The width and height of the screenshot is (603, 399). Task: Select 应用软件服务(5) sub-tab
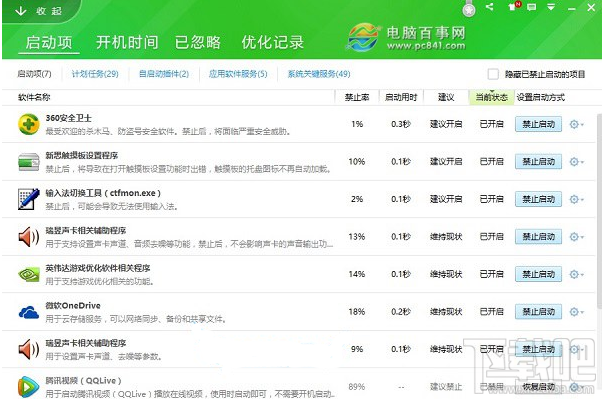238,74
